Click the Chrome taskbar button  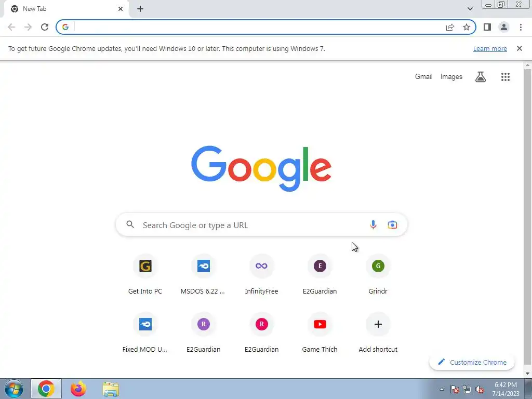point(46,389)
